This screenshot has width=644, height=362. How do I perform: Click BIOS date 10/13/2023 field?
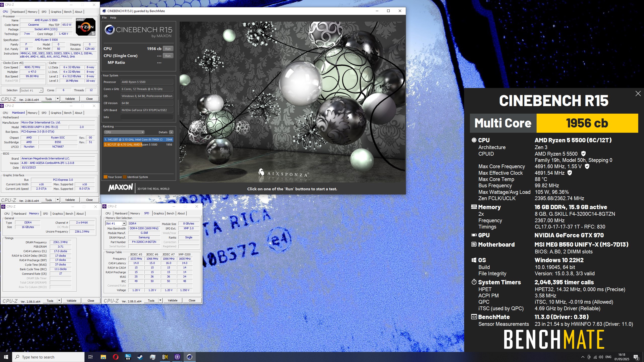(x=58, y=167)
